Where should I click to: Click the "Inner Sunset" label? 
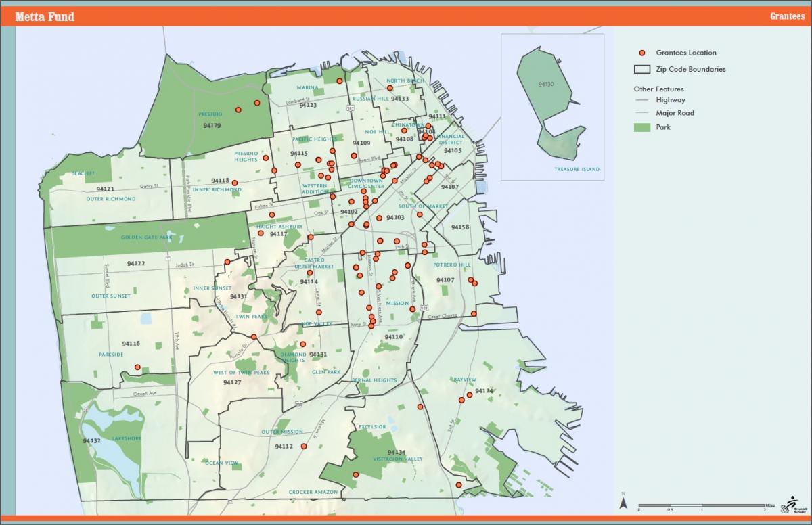pos(212,288)
